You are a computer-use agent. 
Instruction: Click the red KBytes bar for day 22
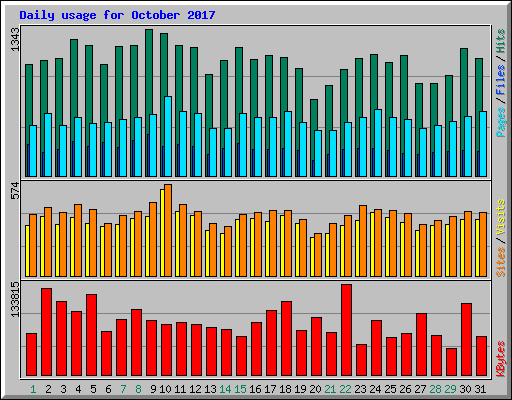(x=346, y=330)
